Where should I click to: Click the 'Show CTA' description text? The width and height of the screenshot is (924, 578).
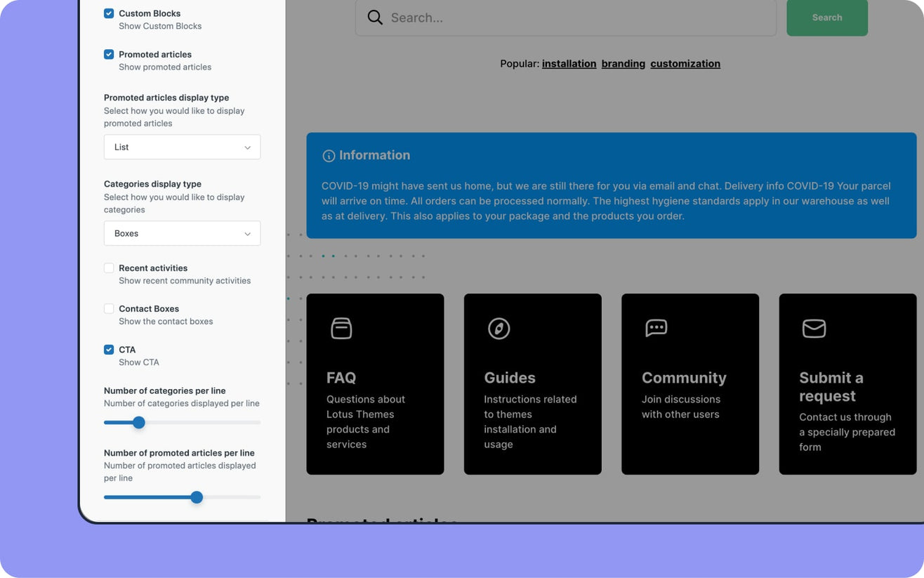pos(139,362)
